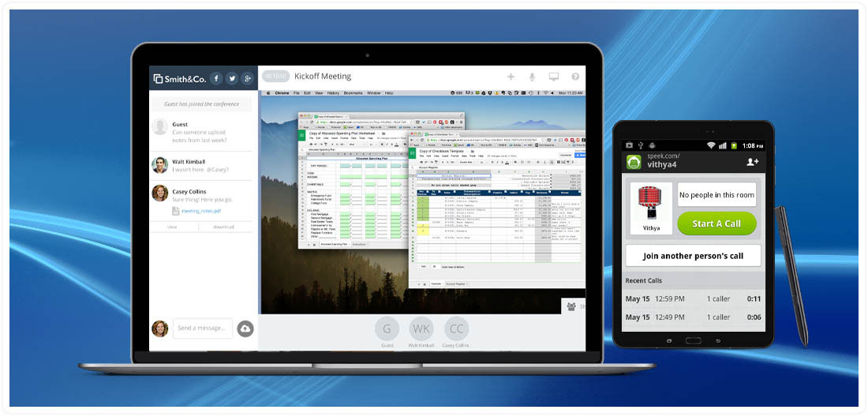Open the May 15 12:59 PM recent call
The image size is (868, 417).
(694, 299)
